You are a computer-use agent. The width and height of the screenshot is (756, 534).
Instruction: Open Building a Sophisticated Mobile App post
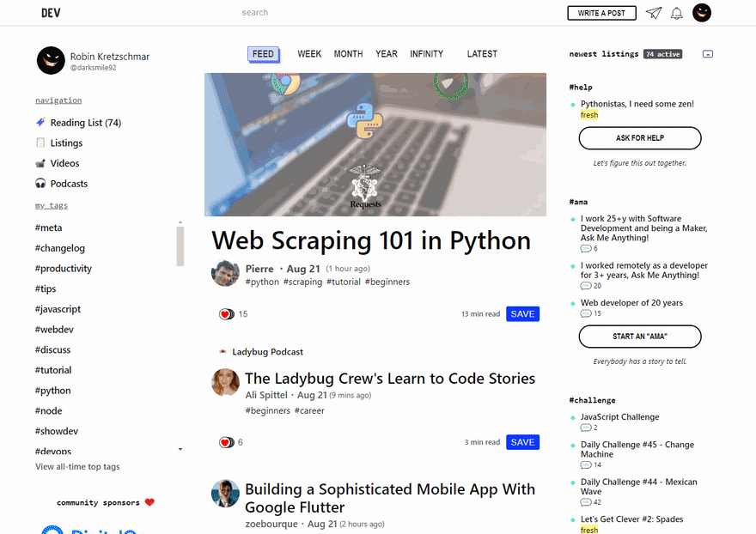tap(389, 498)
